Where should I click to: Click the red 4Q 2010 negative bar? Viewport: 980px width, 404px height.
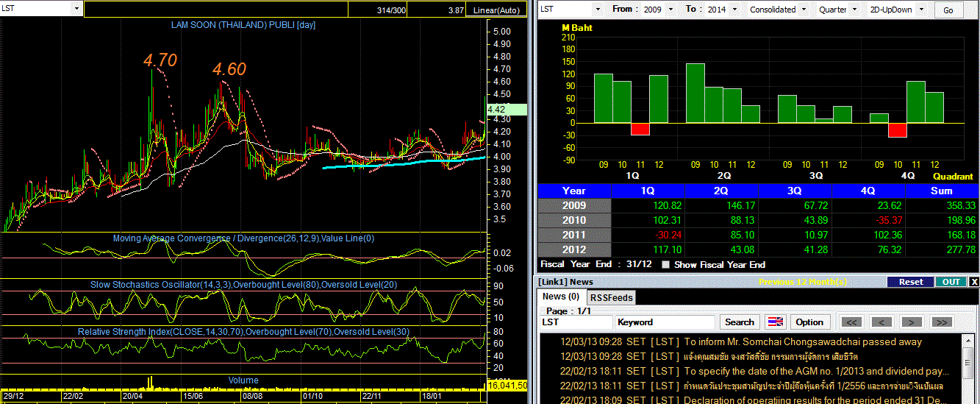897,130
